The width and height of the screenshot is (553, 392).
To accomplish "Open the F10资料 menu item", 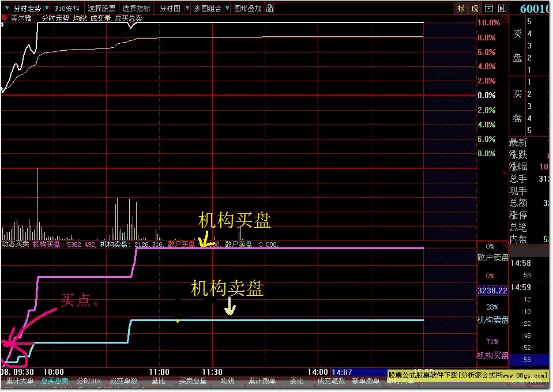I will click(x=67, y=9).
